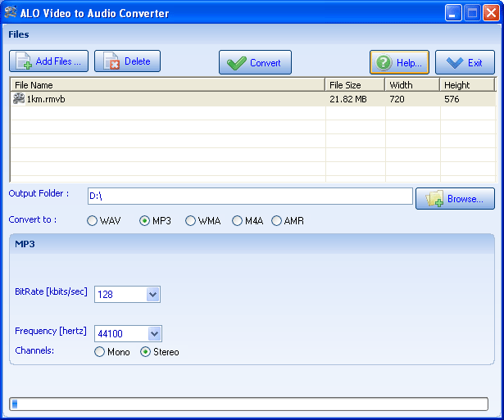504x420 pixels.
Task: Click the 21.82 MB file size cell
Action: pyautogui.click(x=348, y=99)
